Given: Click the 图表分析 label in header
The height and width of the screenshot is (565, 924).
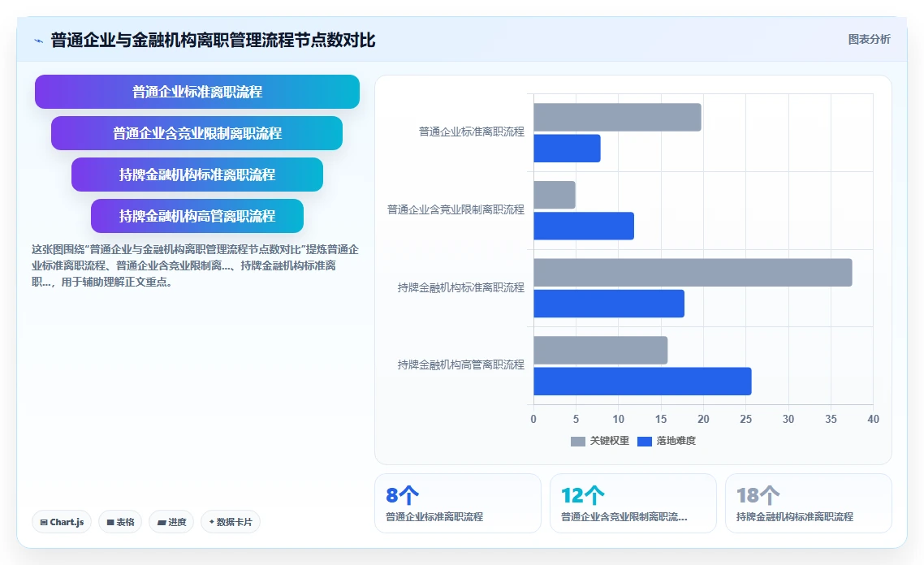Looking at the screenshot, I should [869, 40].
